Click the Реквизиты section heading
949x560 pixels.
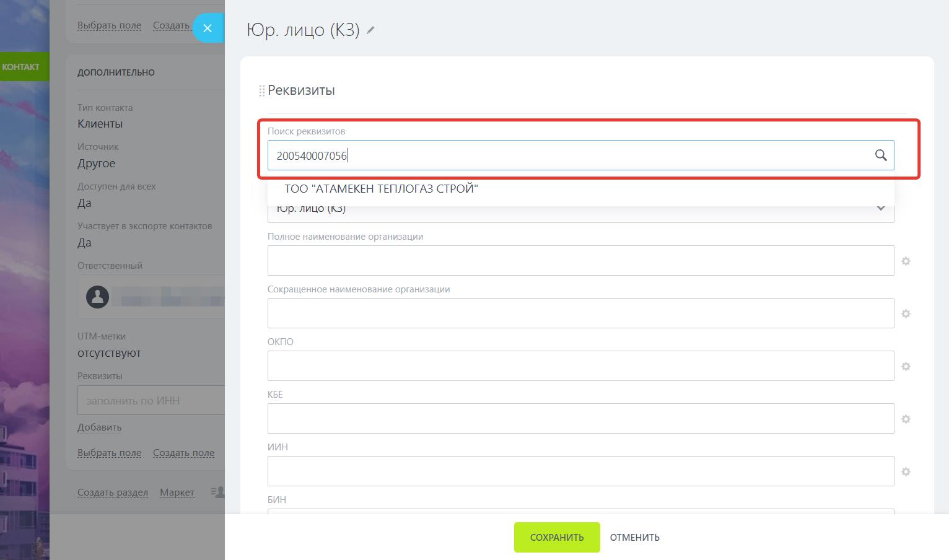pos(301,90)
